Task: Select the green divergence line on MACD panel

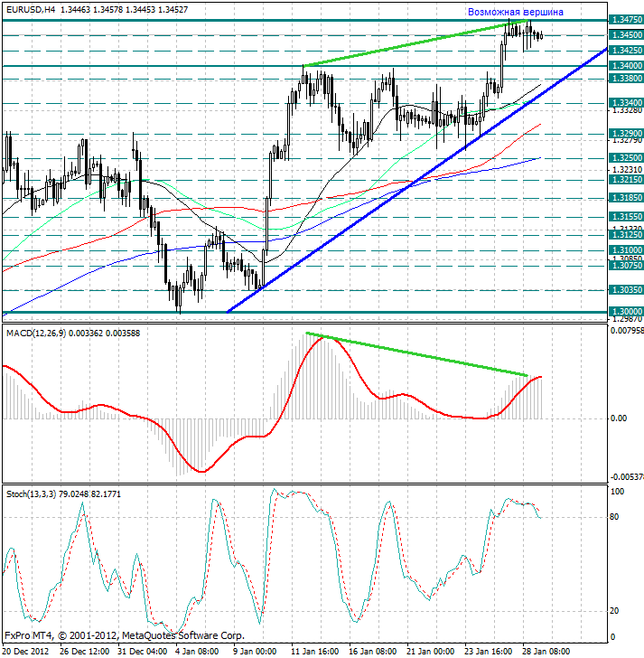Action: pyautogui.click(x=416, y=353)
